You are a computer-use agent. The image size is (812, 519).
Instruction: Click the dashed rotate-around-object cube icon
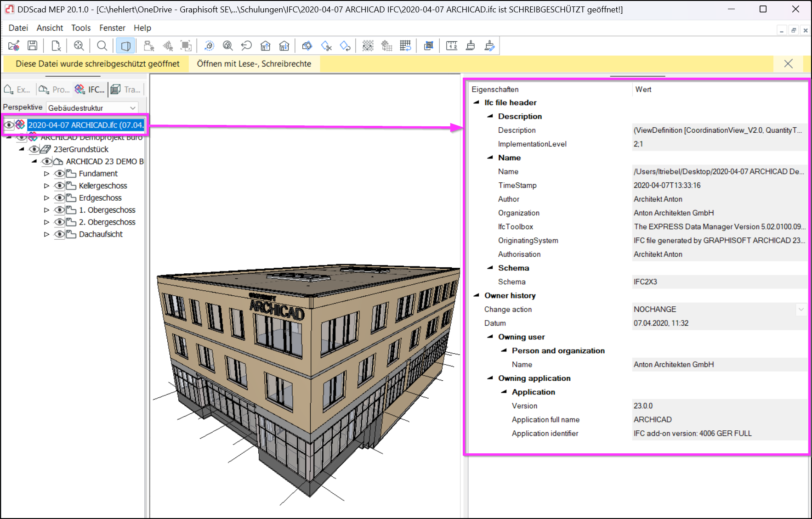(209, 45)
